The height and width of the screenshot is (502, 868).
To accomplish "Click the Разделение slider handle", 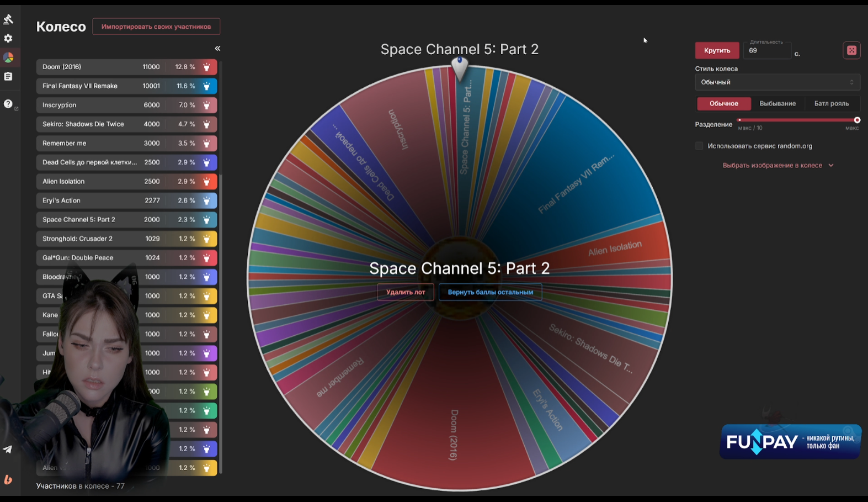I will 857,120.
